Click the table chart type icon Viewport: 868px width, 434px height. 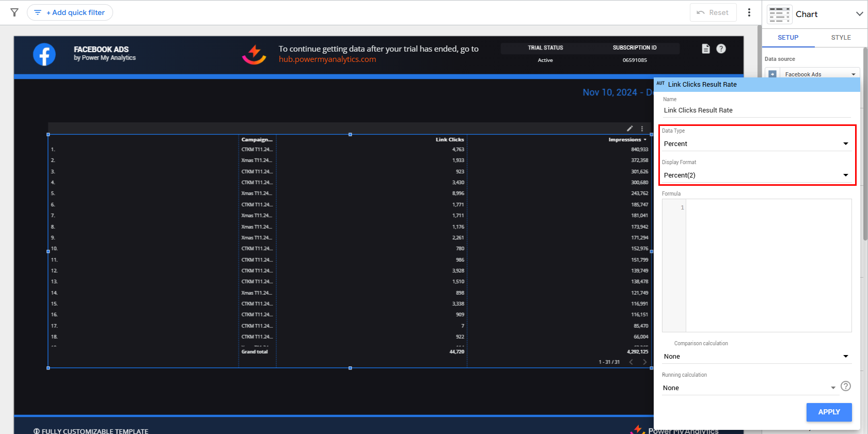click(779, 14)
